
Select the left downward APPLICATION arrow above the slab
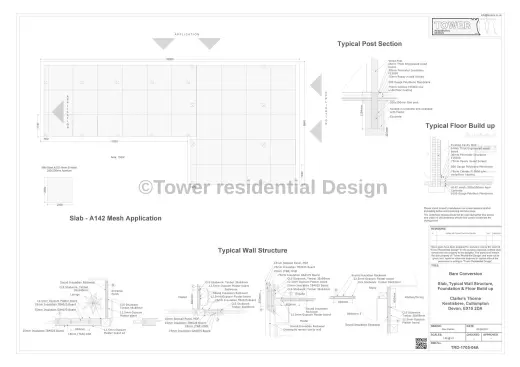(163, 44)
